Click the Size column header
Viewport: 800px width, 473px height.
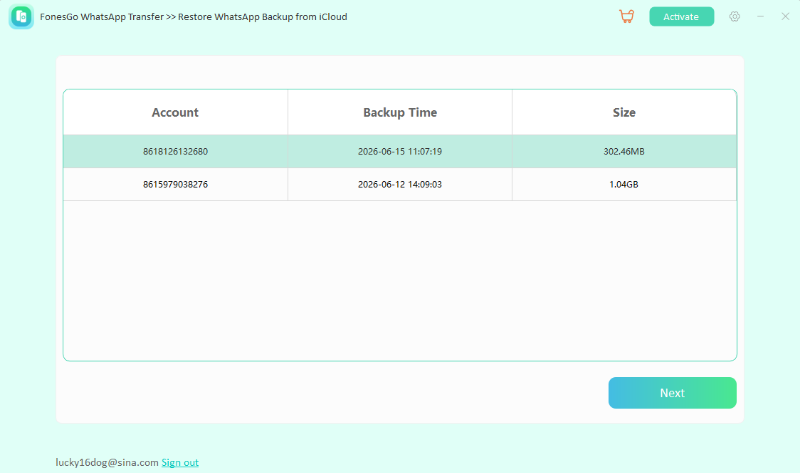click(x=624, y=112)
